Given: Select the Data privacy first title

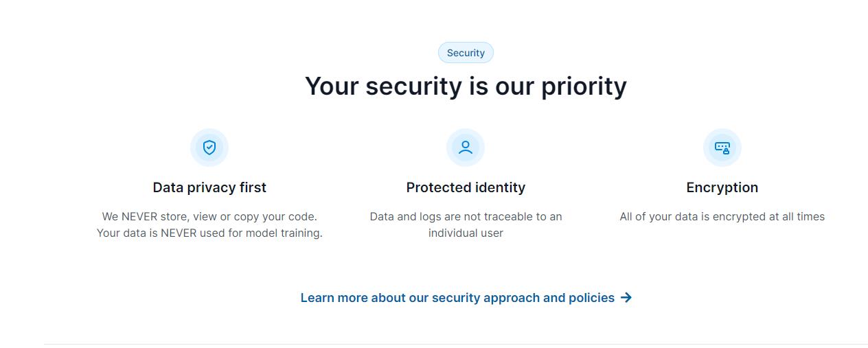Looking at the screenshot, I should point(209,187).
